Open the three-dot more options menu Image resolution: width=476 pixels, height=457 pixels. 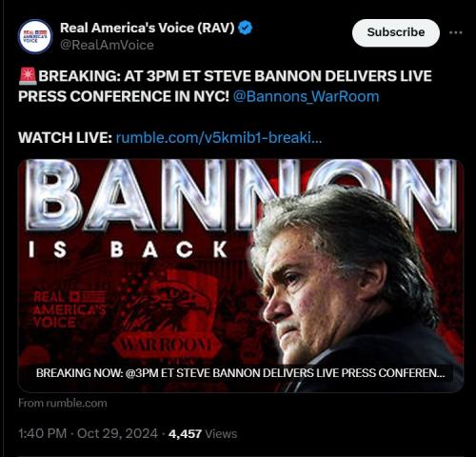[456, 32]
